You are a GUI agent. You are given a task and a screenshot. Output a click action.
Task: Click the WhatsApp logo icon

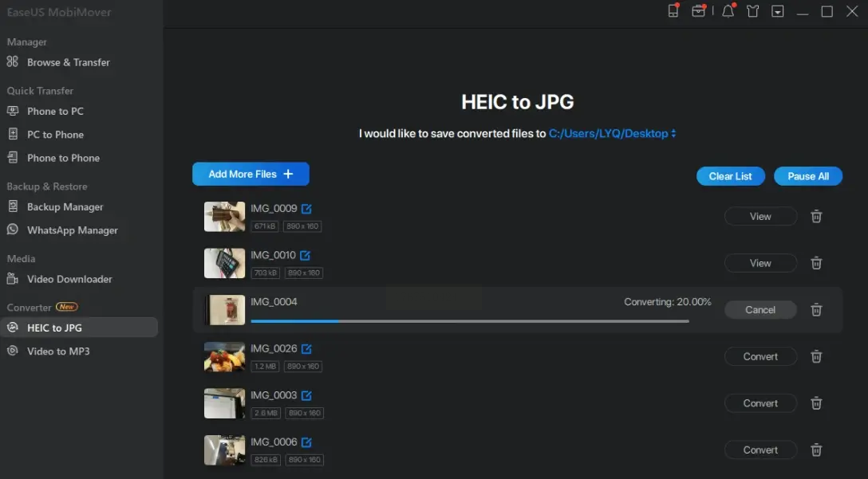(12, 230)
